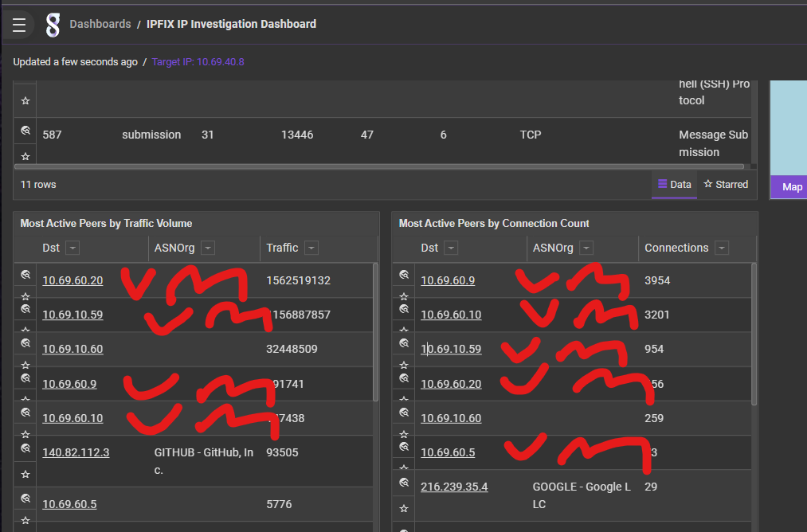Click investigate icon on port 587 row

click(x=25, y=130)
